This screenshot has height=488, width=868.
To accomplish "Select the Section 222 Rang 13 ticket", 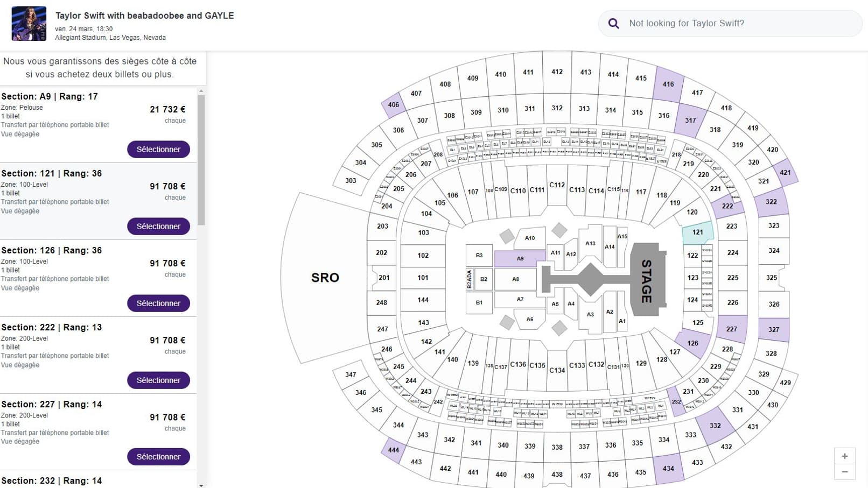I will pyautogui.click(x=158, y=380).
